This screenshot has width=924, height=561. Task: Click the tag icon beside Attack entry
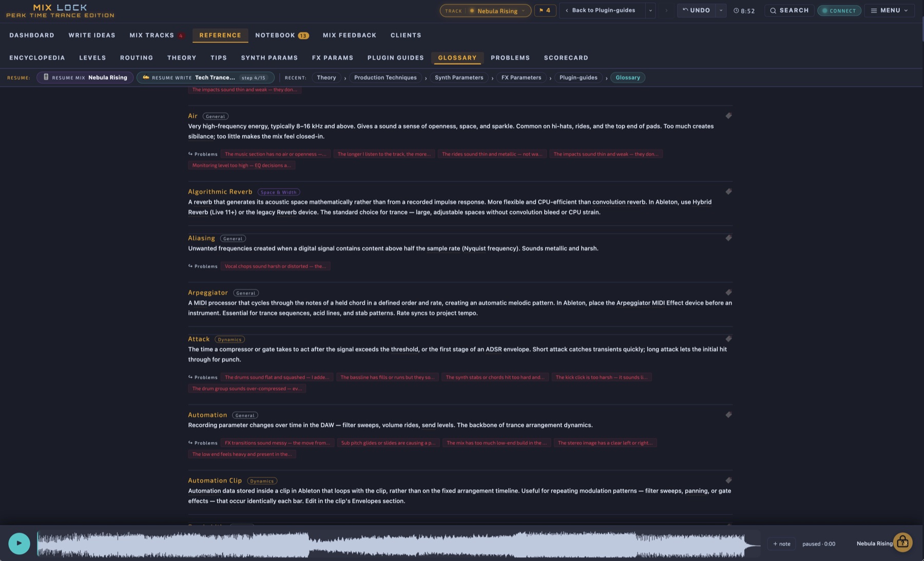pyautogui.click(x=728, y=339)
